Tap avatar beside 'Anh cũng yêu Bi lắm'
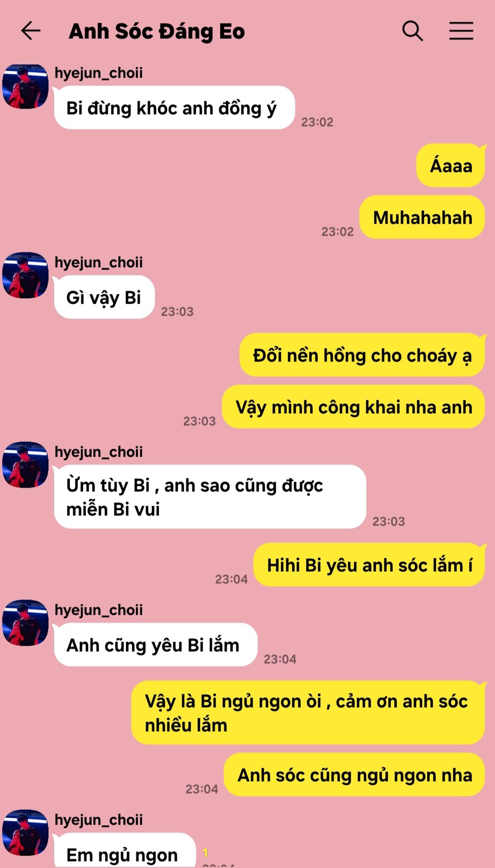The height and width of the screenshot is (868, 495). tap(25, 623)
